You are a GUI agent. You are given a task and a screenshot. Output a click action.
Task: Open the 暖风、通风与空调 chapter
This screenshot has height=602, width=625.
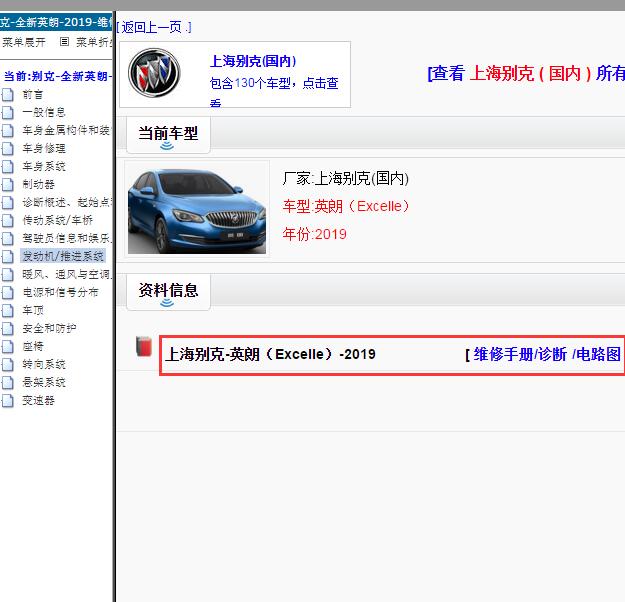pos(67,274)
